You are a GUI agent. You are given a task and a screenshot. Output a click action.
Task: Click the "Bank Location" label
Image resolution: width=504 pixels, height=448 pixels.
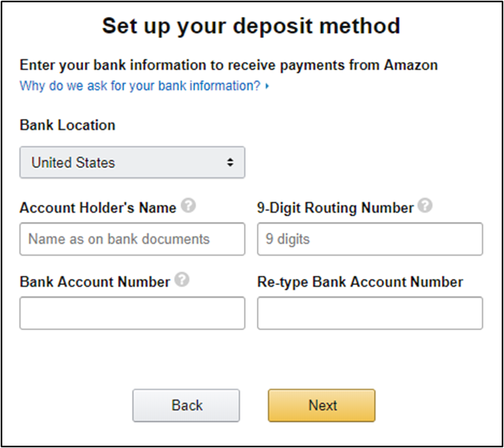(67, 125)
